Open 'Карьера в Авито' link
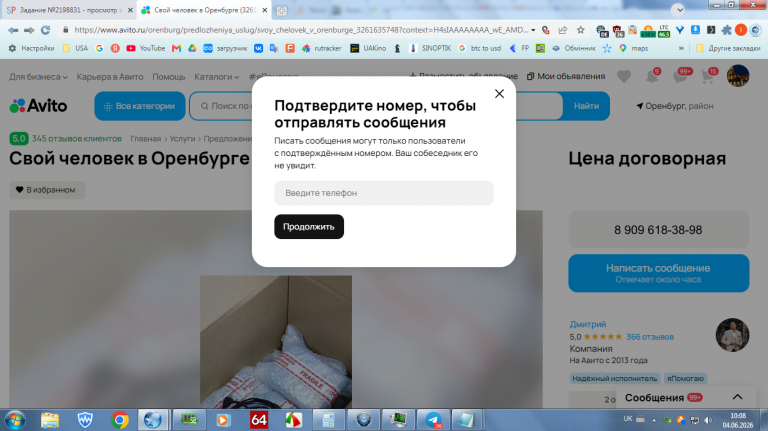 click(x=110, y=77)
